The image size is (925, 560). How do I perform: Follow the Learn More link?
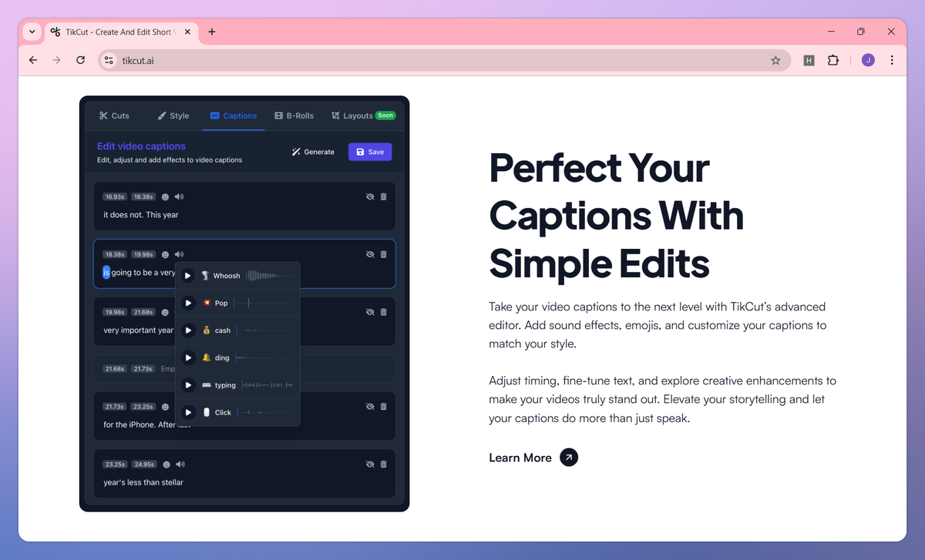point(520,458)
